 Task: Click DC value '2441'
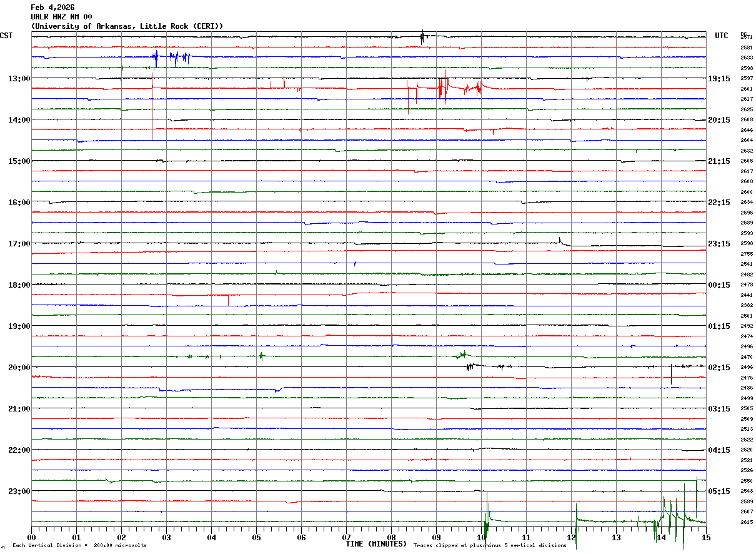pos(747,295)
